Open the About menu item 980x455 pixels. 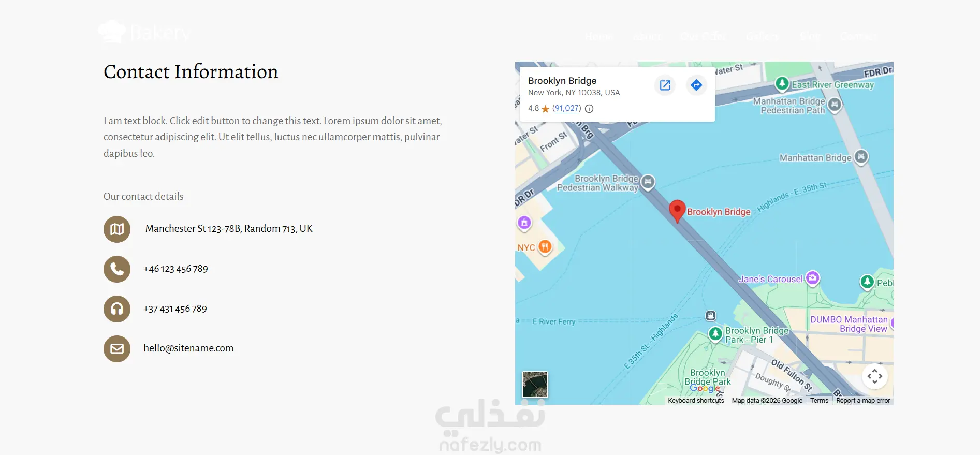click(647, 36)
